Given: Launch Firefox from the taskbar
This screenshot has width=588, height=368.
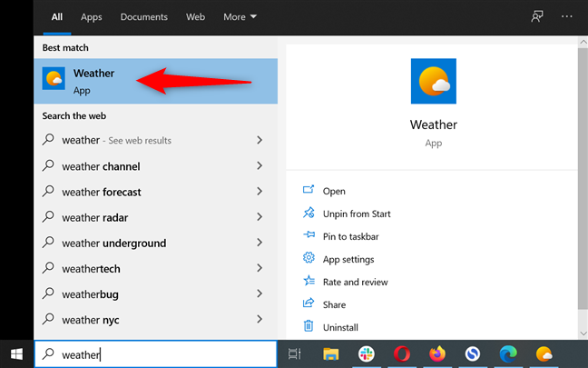Looking at the screenshot, I should click(x=437, y=353).
